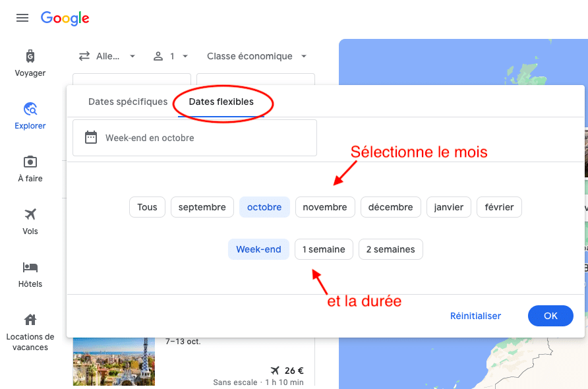Open the Barcelona destination thumbnail
The width and height of the screenshot is (588, 389).
point(113,362)
